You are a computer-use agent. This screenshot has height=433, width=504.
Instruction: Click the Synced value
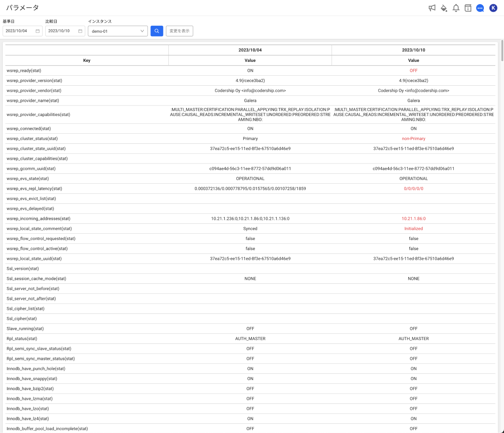(x=250, y=229)
